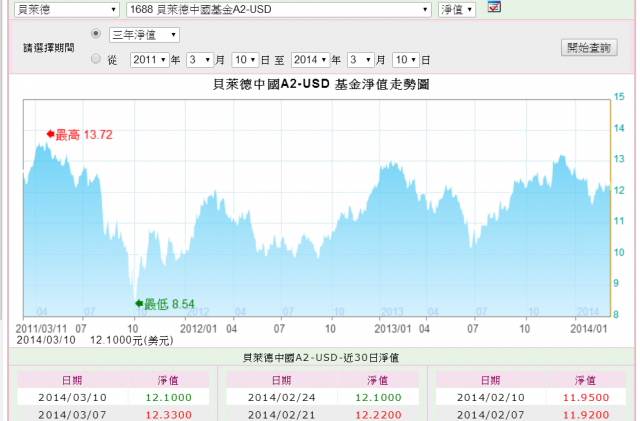Click the 12.1000 value for 2014/02/24

point(378,397)
